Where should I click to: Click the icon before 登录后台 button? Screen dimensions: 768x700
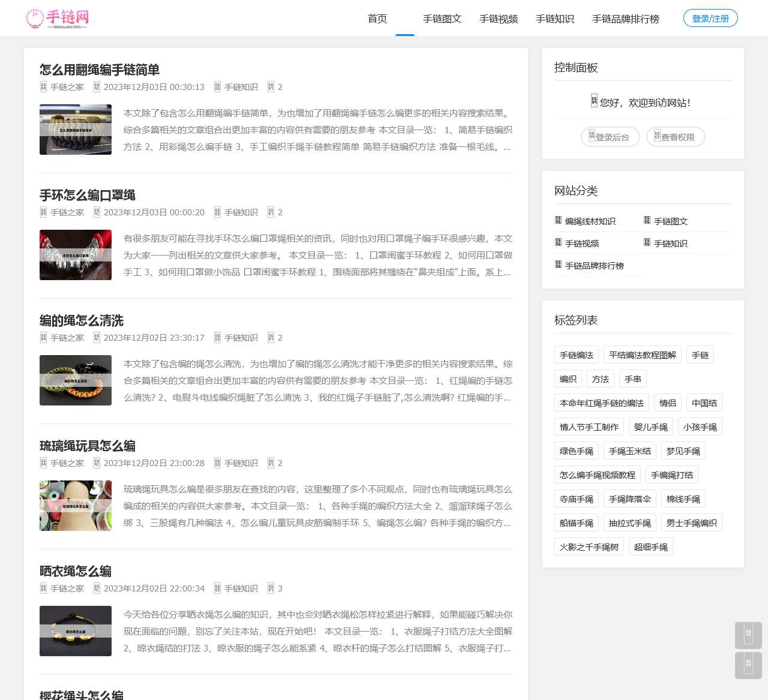(x=592, y=136)
